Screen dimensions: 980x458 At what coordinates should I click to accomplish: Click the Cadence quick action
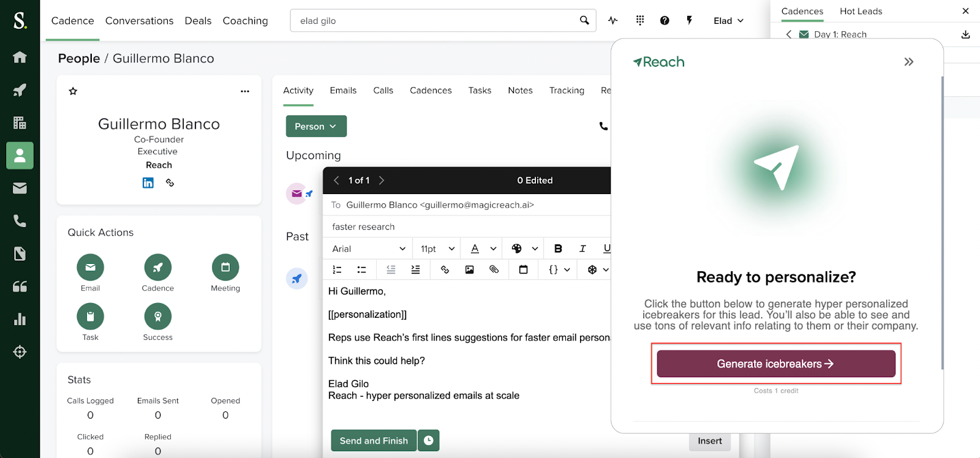pos(157,267)
